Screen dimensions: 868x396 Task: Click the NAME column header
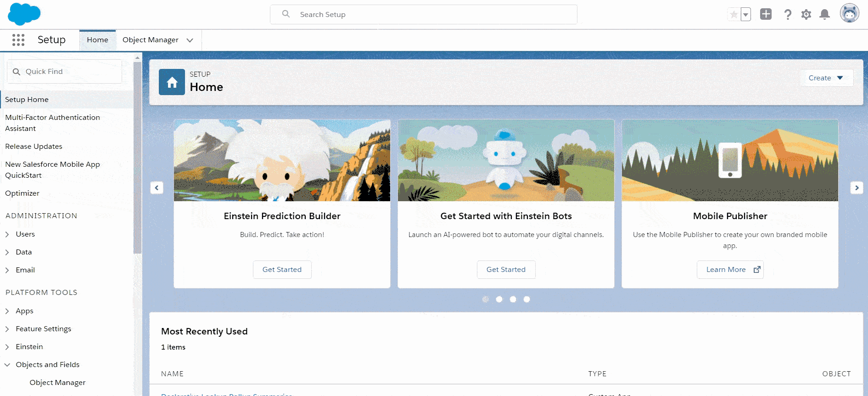pos(173,374)
